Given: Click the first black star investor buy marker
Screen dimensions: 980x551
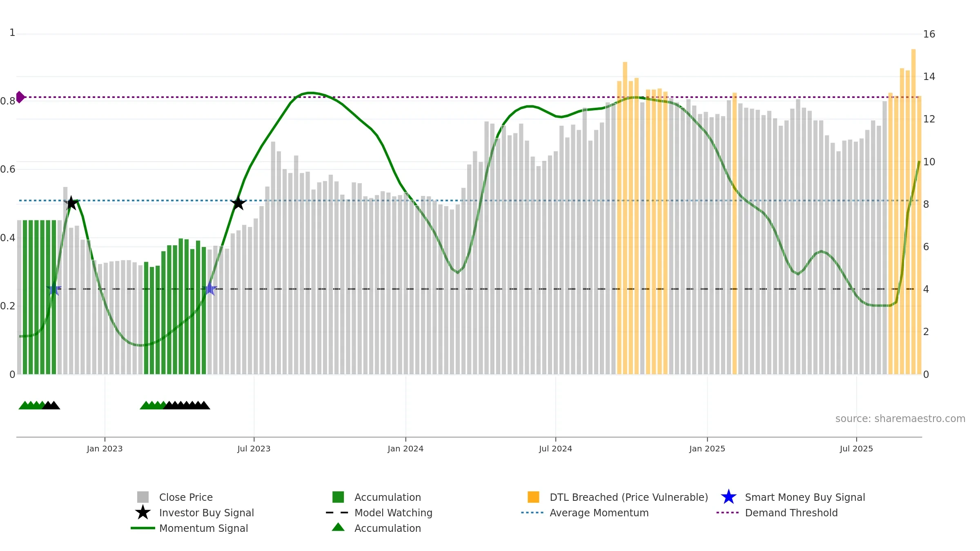Looking at the screenshot, I should 71,203.
